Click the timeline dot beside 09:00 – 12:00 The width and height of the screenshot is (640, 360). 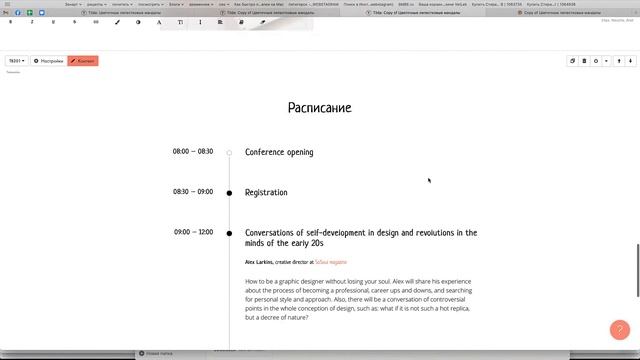tap(229, 233)
